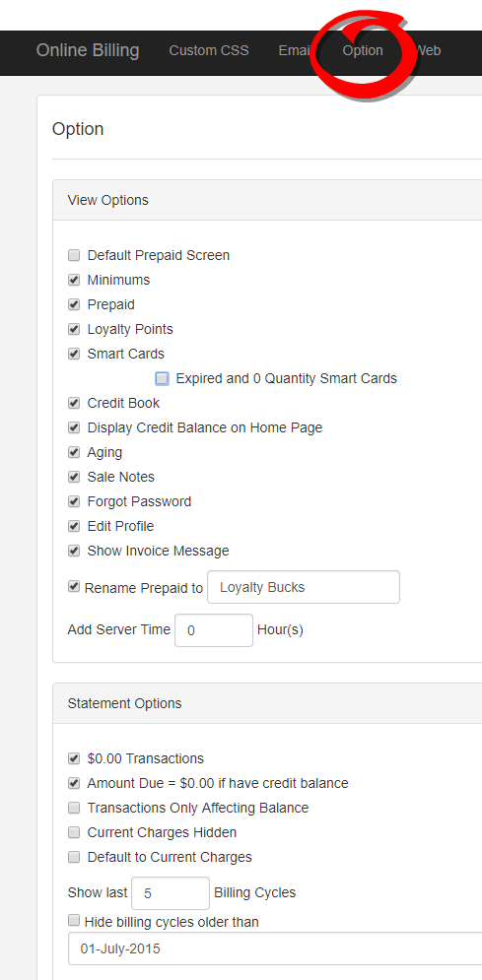Viewport: 482px width, 980px height.
Task: Uncheck Show Invoice Message
Action: [74, 551]
